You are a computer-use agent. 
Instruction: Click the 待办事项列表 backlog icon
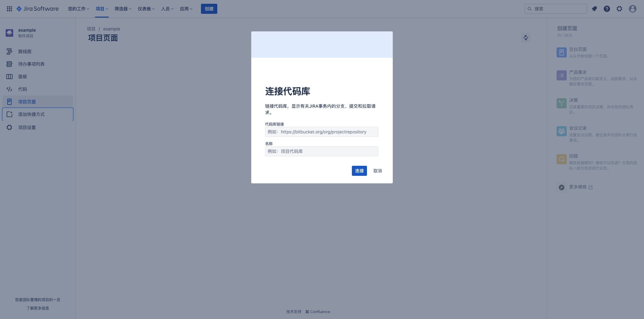click(9, 64)
